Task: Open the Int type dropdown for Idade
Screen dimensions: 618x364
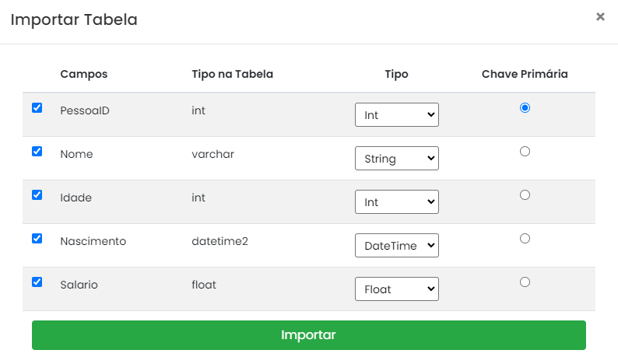Action: coord(396,202)
